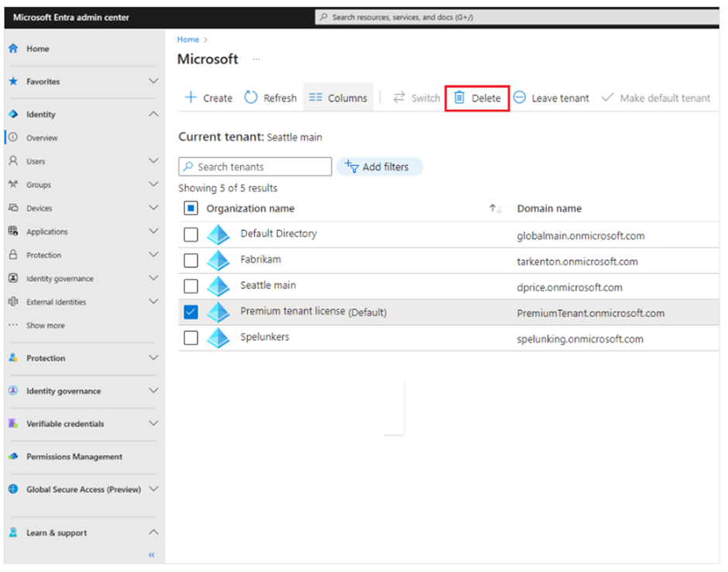Click the sort arrows on Organization name column
728x572 pixels.
[496, 208]
